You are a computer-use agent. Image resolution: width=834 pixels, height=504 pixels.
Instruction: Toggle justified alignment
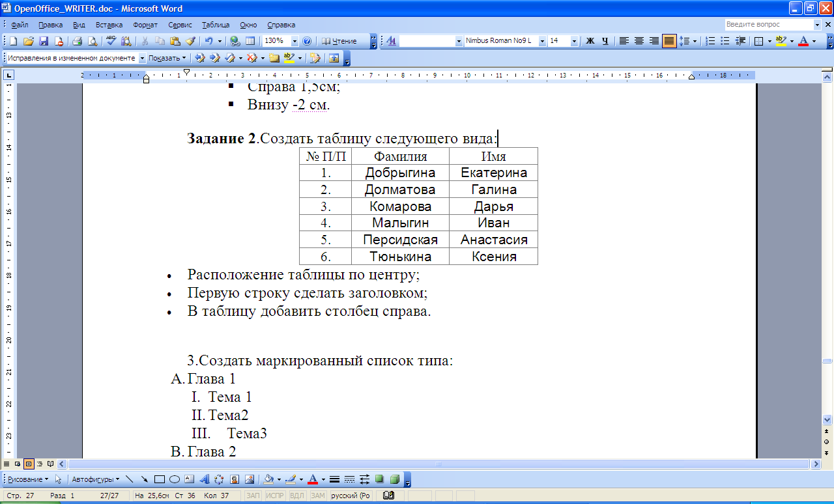[x=669, y=41]
